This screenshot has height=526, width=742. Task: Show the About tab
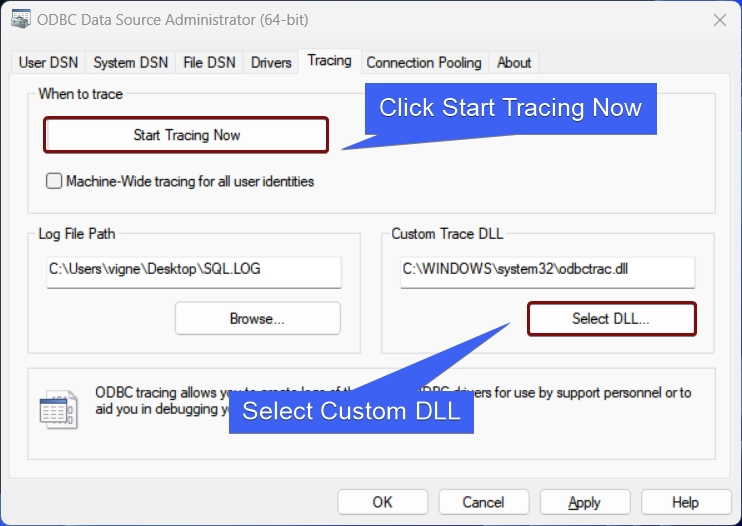514,62
